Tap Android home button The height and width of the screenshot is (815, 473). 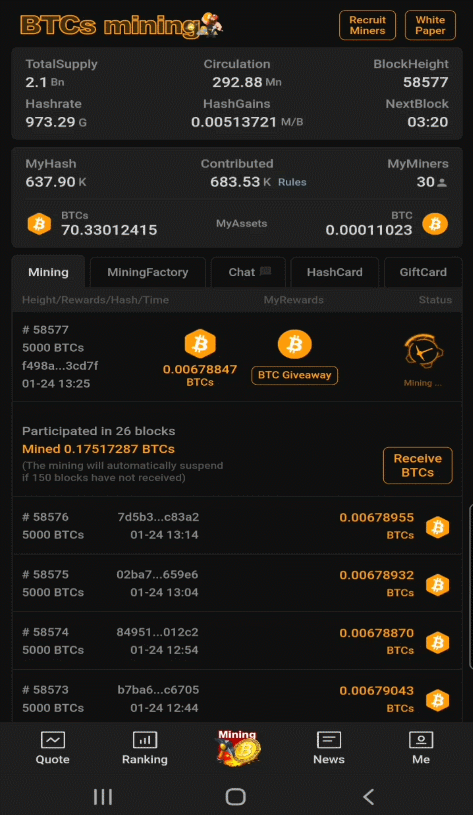click(x=235, y=797)
